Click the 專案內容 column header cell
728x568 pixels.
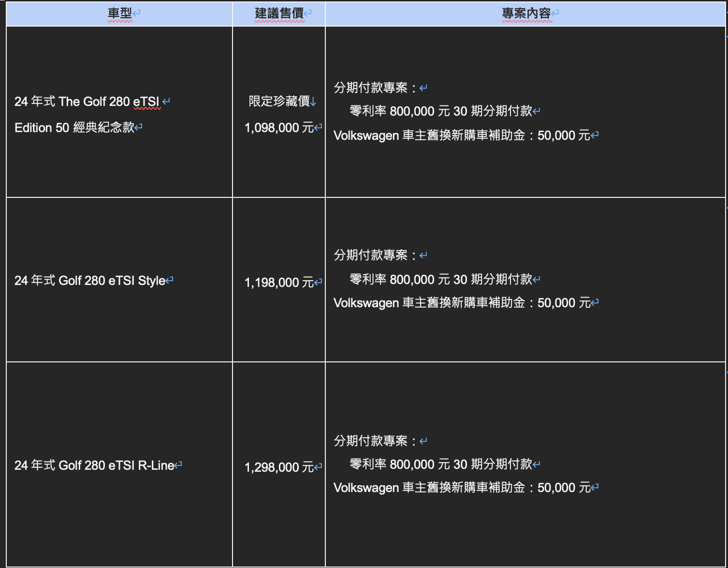[526, 14]
